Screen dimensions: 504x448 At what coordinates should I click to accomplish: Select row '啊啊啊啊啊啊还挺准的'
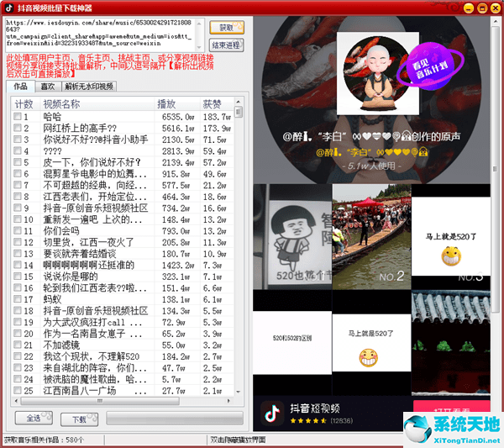tap(122, 265)
